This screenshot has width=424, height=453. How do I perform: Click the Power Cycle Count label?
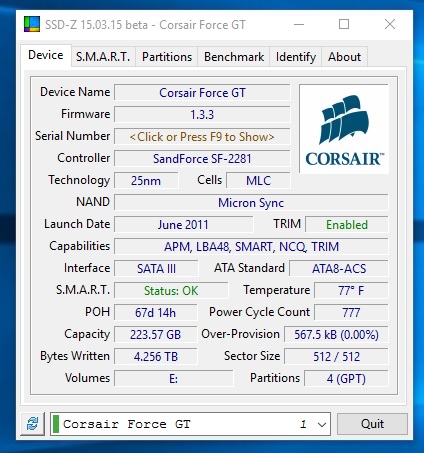tap(259, 312)
